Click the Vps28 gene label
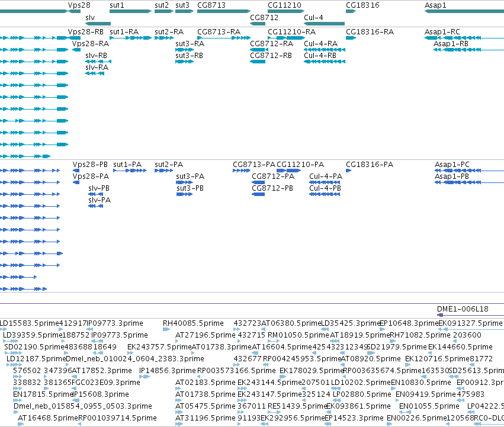Screen dimensions: 504x427 pos(79,5)
